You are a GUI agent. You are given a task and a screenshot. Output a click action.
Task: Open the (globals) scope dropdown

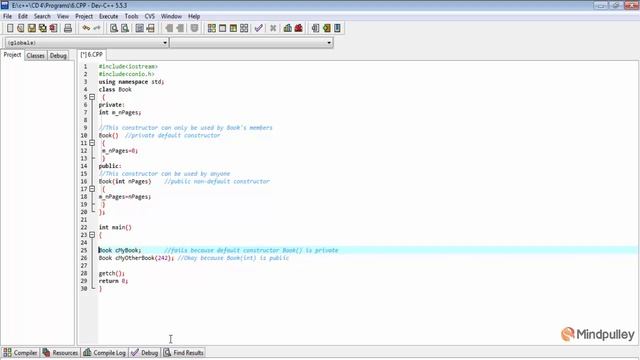coord(87,42)
